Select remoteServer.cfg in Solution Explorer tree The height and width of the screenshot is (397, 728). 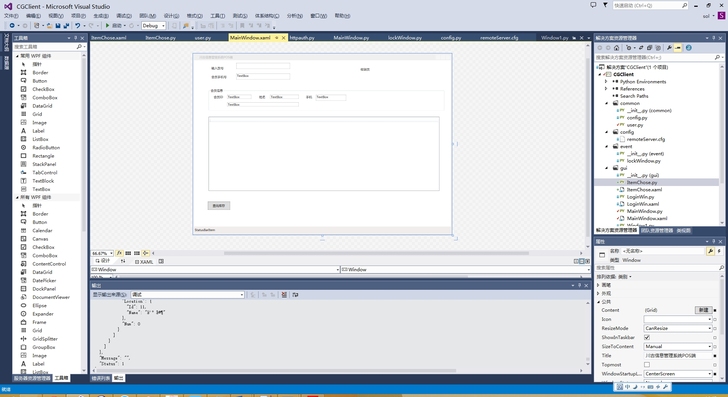(646, 139)
